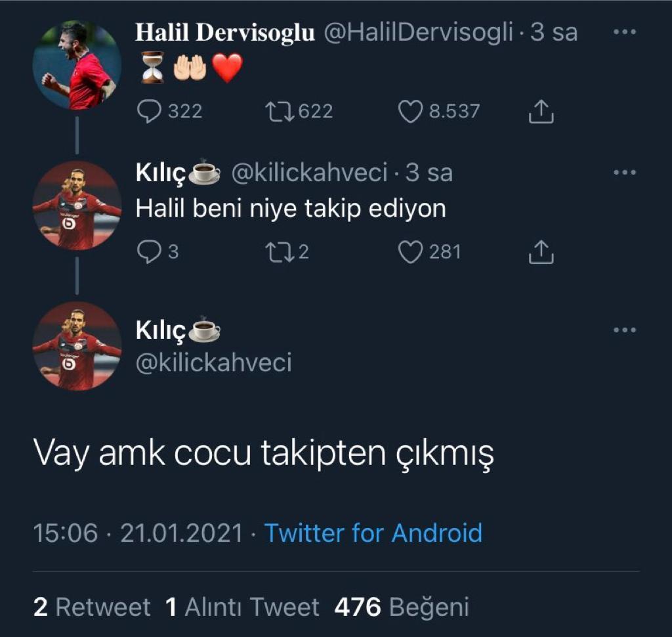The height and width of the screenshot is (637, 672).
Task: Like the tweet with 281 likes
Action: click(410, 252)
